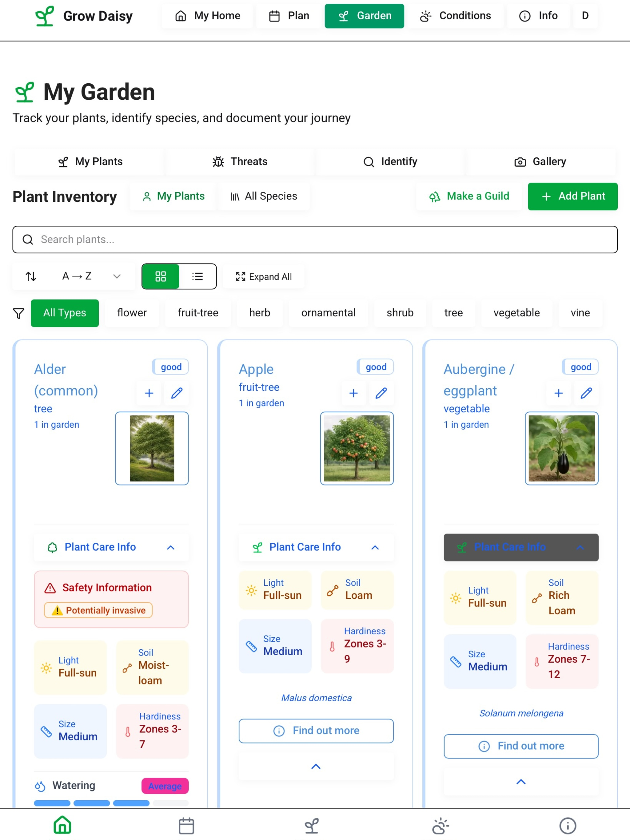The height and width of the screenshot is (840, 630).
Task: Select My Plants inventory filter
Action: (173, 196)
